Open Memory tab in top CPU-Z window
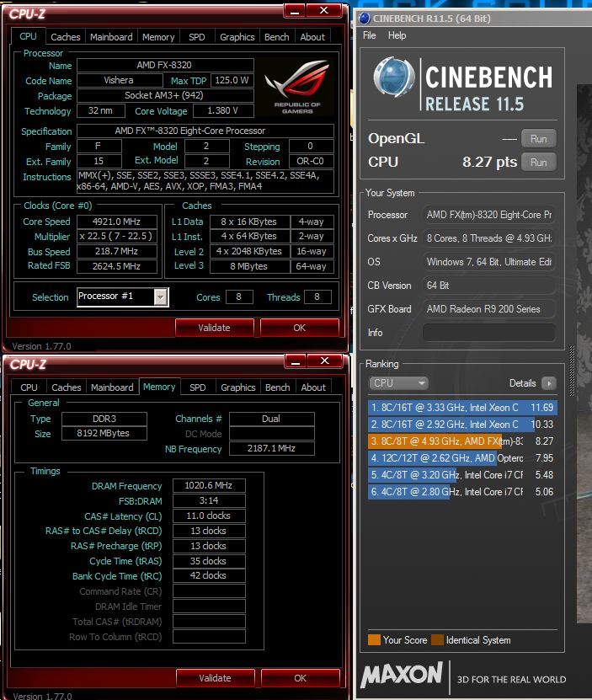The height and width of the screenshot is (700, 592). (x=158, y=37)
